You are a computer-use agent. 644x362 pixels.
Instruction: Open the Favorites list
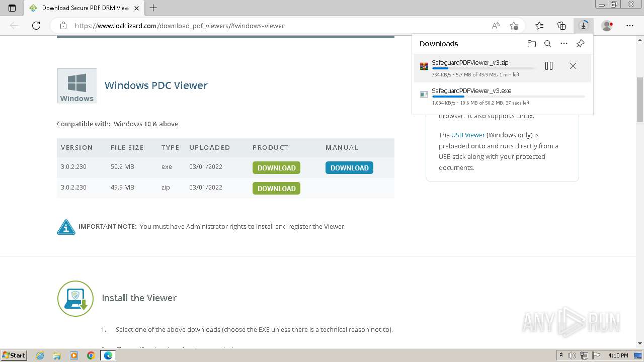(539, 26)
